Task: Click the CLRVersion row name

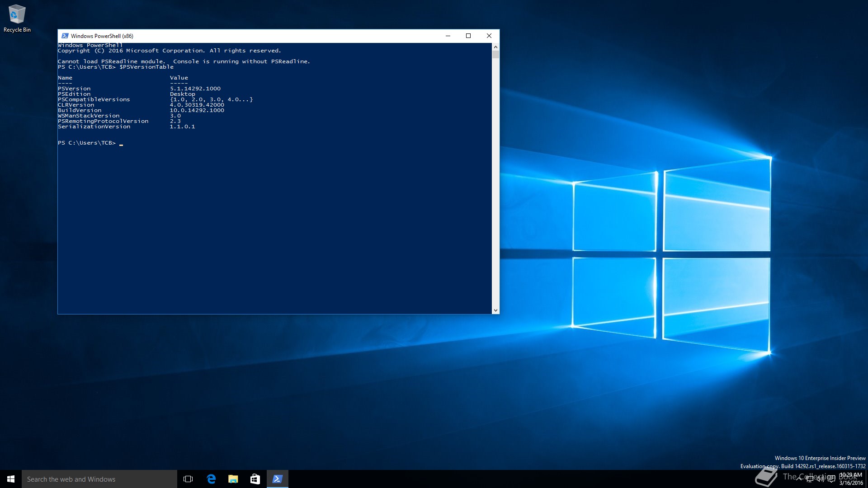Action: [x=76, y=105]
